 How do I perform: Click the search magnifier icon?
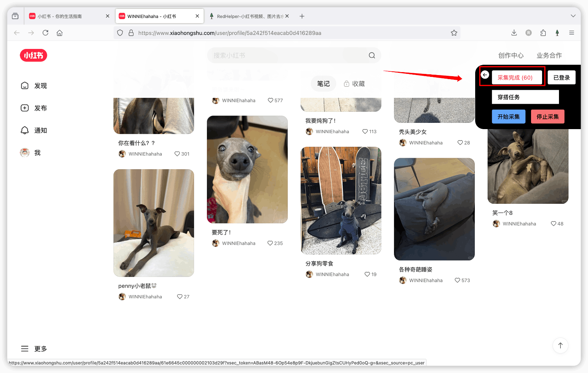(x=372, y=56)
